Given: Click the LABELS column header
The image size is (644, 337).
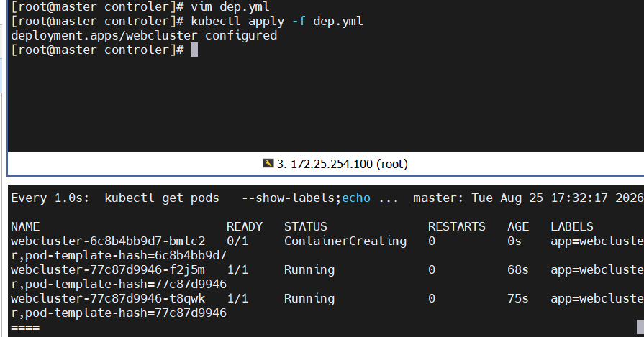Looking at the screenshot, I should (572, 227).
